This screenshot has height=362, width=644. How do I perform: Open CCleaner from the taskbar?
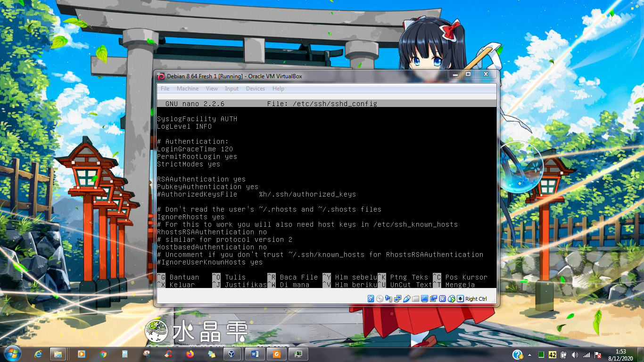pos(168,354)
